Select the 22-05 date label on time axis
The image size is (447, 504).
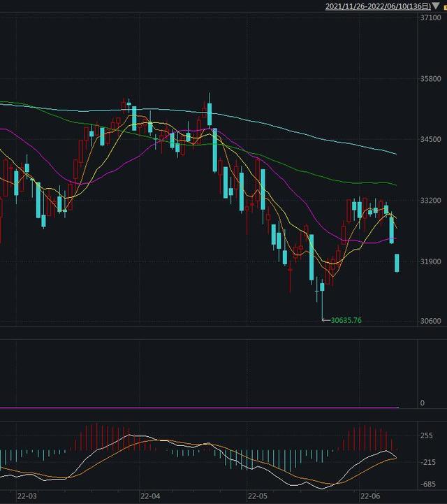coord(258,496)
